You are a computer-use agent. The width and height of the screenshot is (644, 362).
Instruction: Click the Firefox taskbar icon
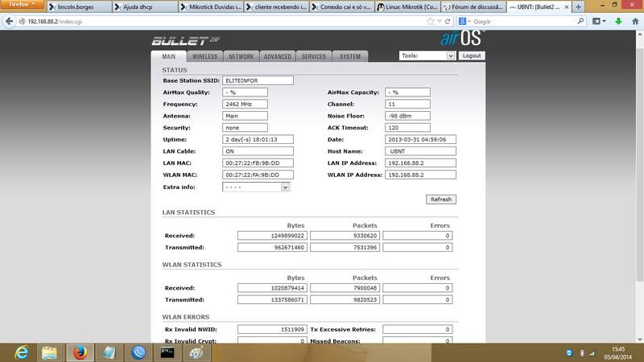80,352
